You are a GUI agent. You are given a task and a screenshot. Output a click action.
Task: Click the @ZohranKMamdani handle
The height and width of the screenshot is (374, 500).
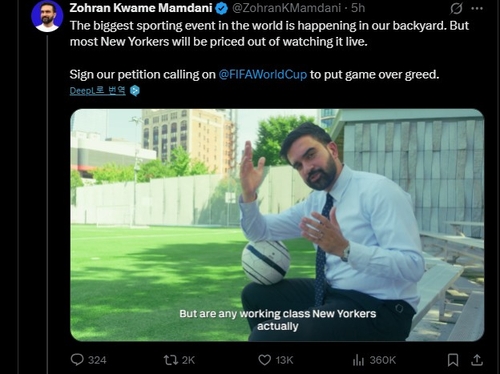[x=286, y=8]
